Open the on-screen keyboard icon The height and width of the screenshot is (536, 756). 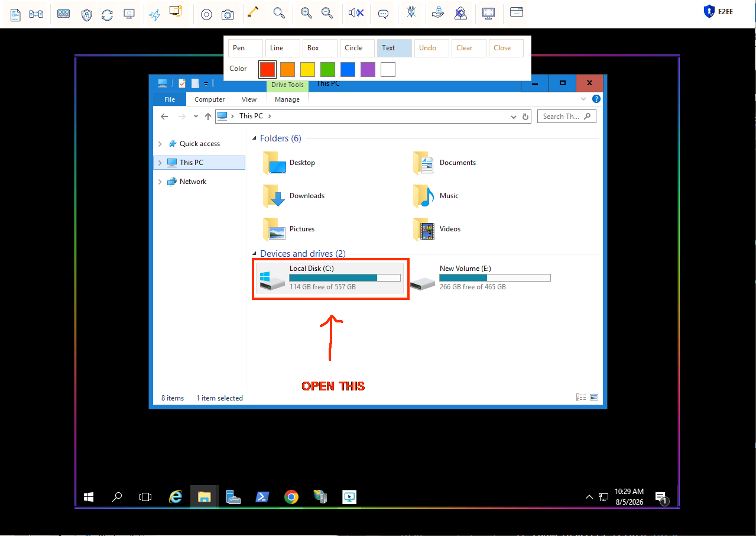64,14
